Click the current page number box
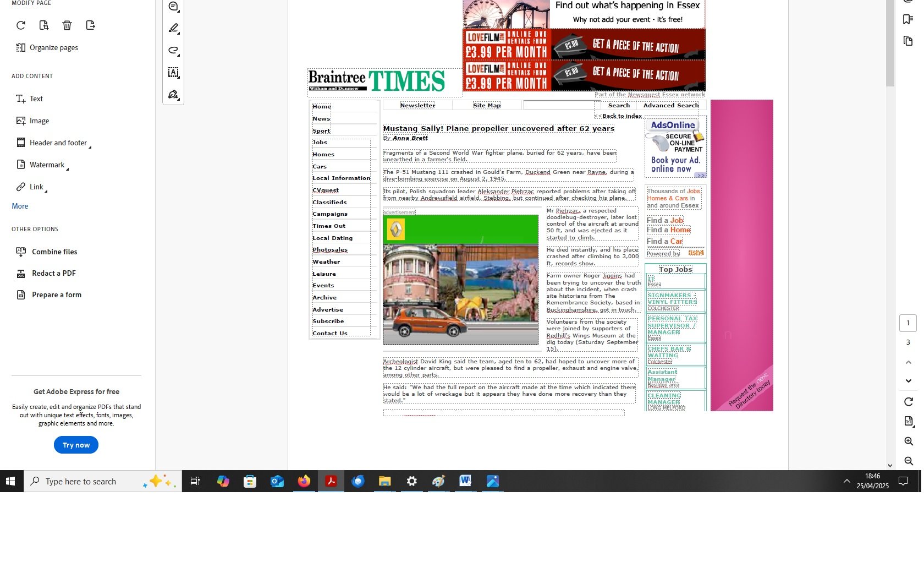This screenshot has height=578, width=924. tap(908, 323)
